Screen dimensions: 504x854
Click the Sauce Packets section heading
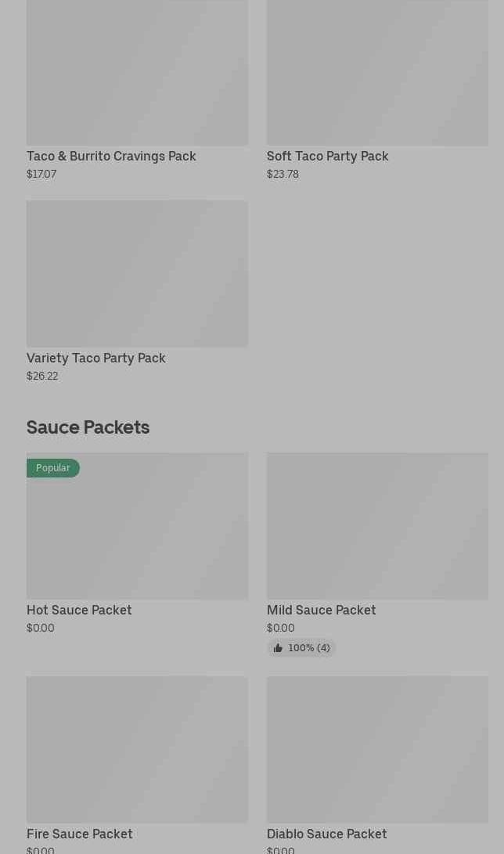point(88,427)
